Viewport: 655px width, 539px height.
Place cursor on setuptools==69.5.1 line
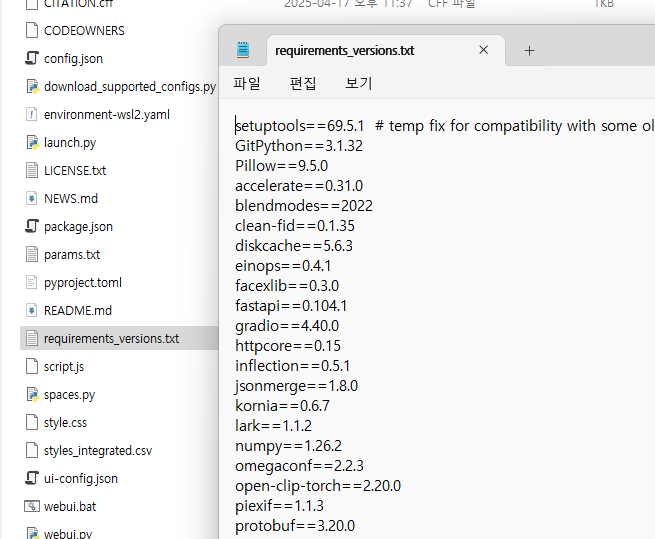pyautogui.click(x=300, y=126)
